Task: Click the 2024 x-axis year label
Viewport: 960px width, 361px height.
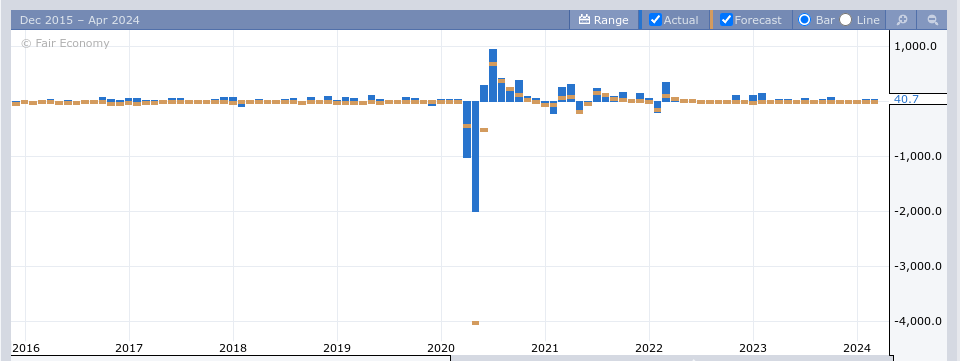Action: [x=857, y=348]
